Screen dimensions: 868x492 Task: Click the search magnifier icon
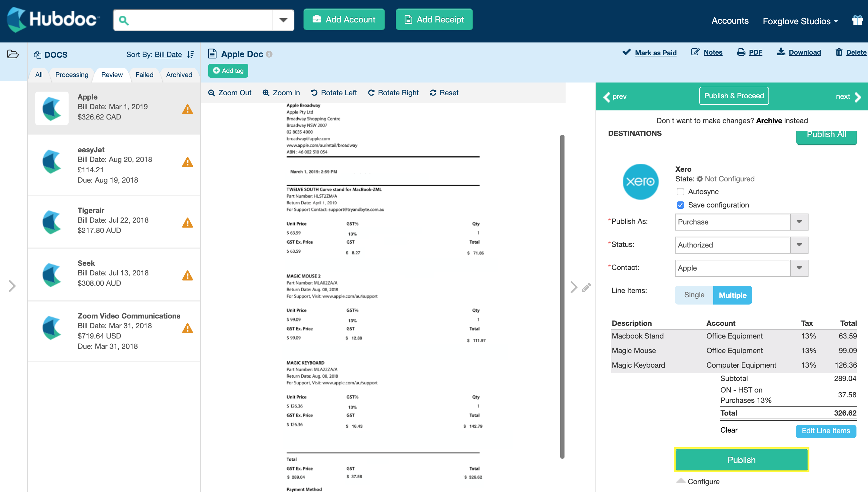click(x=124, y=20)
